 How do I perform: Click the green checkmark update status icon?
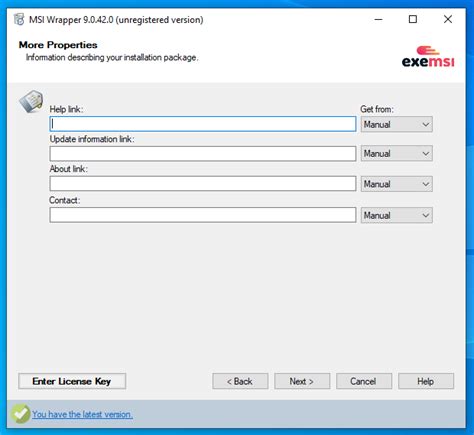click(21, 414)
